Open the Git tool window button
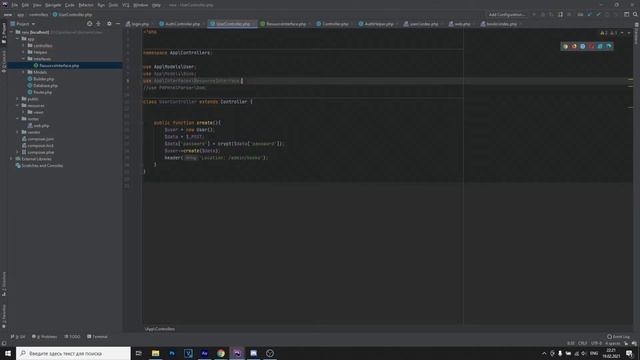Viewport: 640px width, 360px height. pyautogui.click(x=18, y=336)
